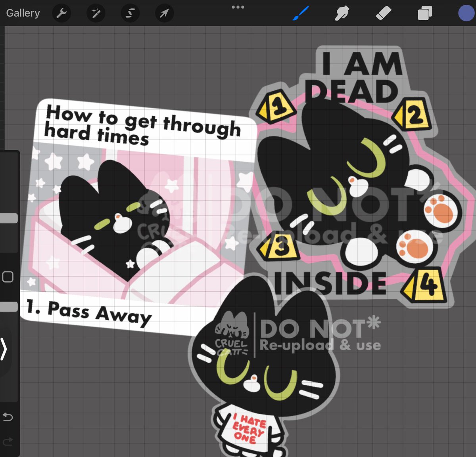Return to the Gallery
The height and width of the screenshot is (457, 476).
click(x=23, y=13)
